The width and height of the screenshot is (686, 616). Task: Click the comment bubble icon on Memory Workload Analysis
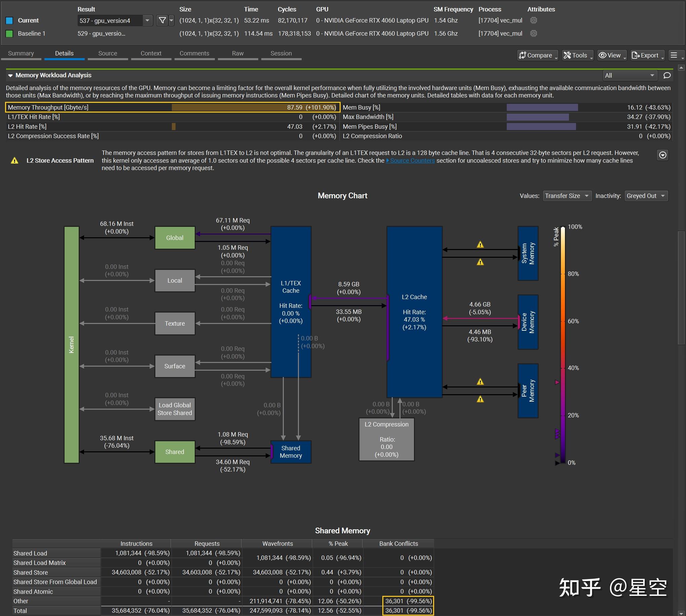click(667, 76)
